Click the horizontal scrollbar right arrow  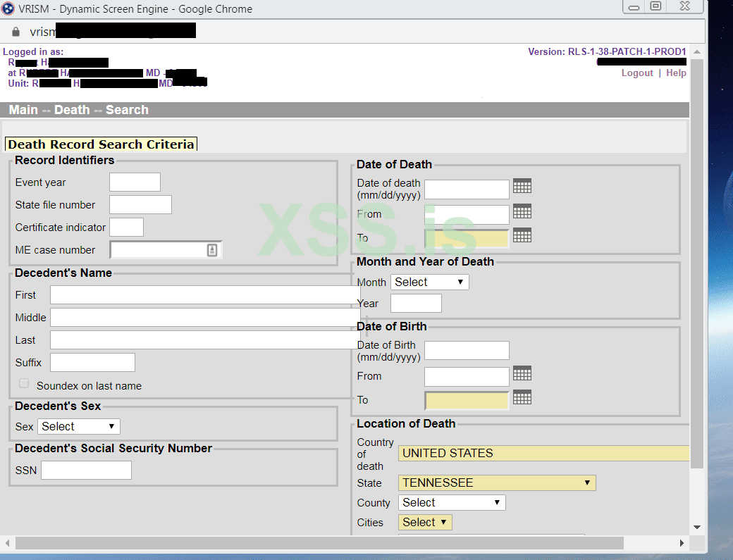point(682,543)
